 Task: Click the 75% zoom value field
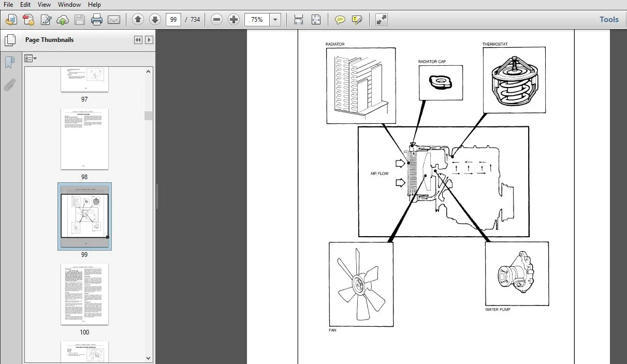click(257, 20)
